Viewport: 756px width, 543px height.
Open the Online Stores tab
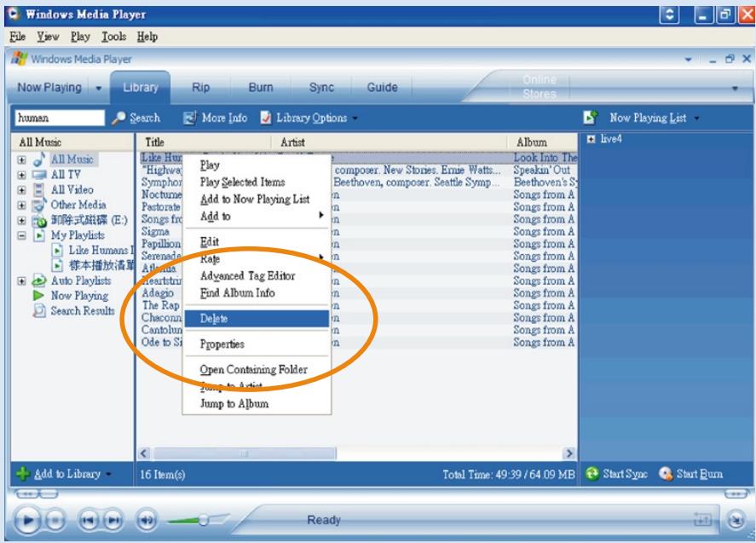click(x=540, y=87)
